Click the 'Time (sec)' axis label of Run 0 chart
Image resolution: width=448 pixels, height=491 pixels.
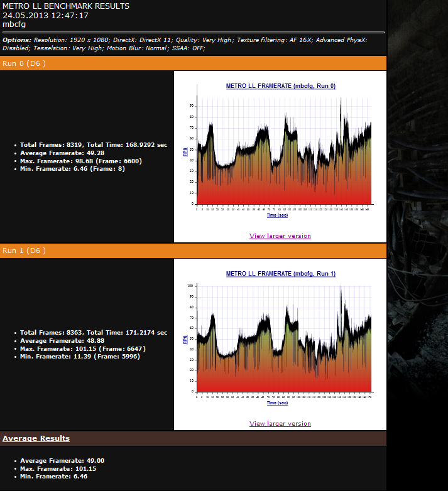point(277,215)
